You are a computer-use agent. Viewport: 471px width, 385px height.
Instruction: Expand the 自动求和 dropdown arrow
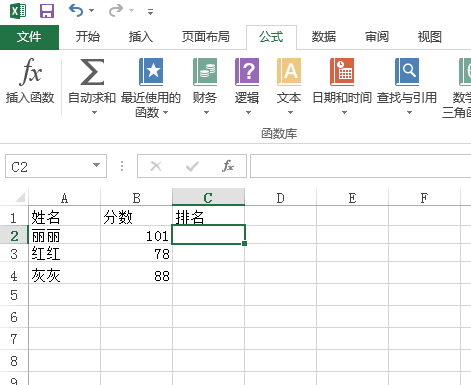94,113
